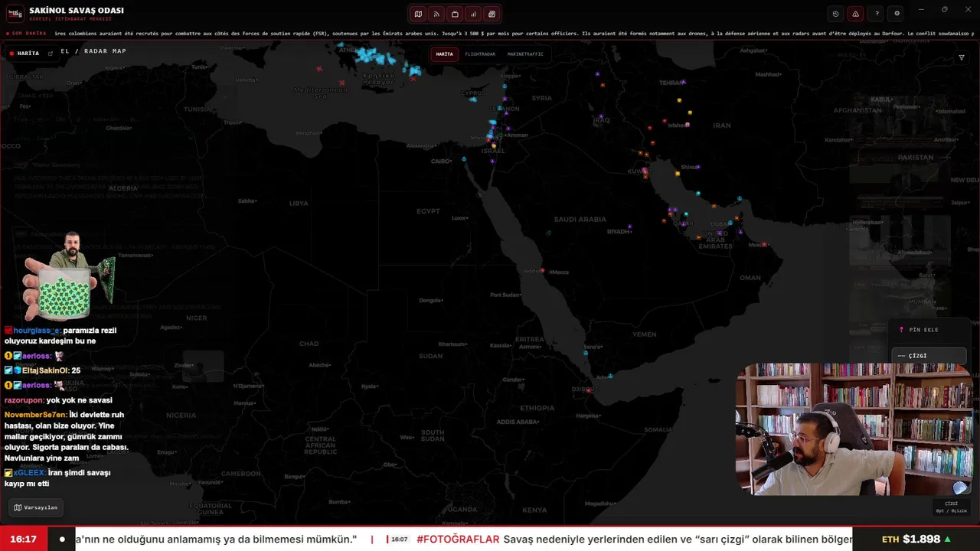The height and width of the screenshot is (551, 980).
Task: Switch to the MARINETRAFFIC tab
Action: 525,54
